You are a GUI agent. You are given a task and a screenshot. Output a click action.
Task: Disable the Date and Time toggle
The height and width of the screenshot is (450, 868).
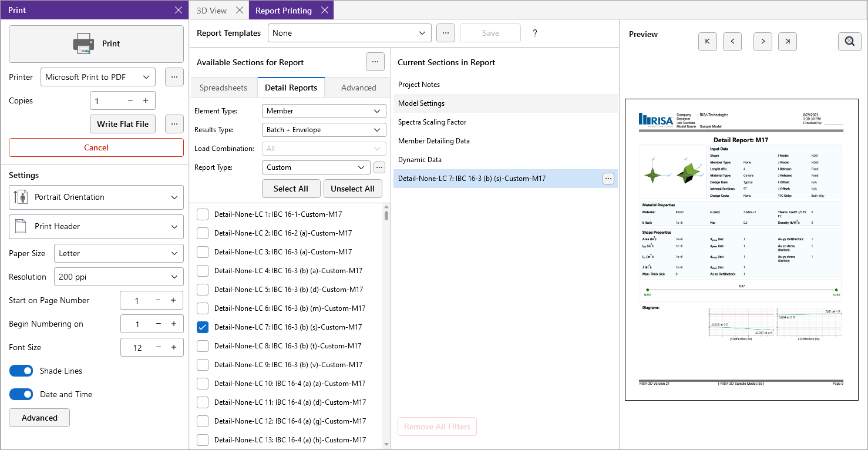[x=21, y=394]
